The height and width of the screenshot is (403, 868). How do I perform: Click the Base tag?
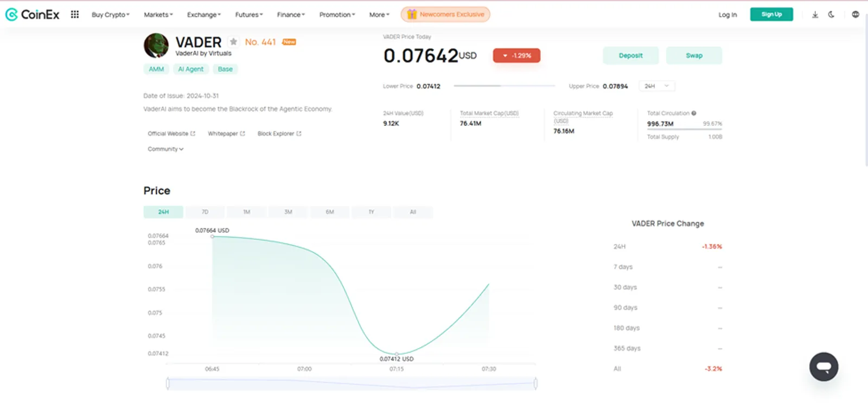click(x=225, y=69)
